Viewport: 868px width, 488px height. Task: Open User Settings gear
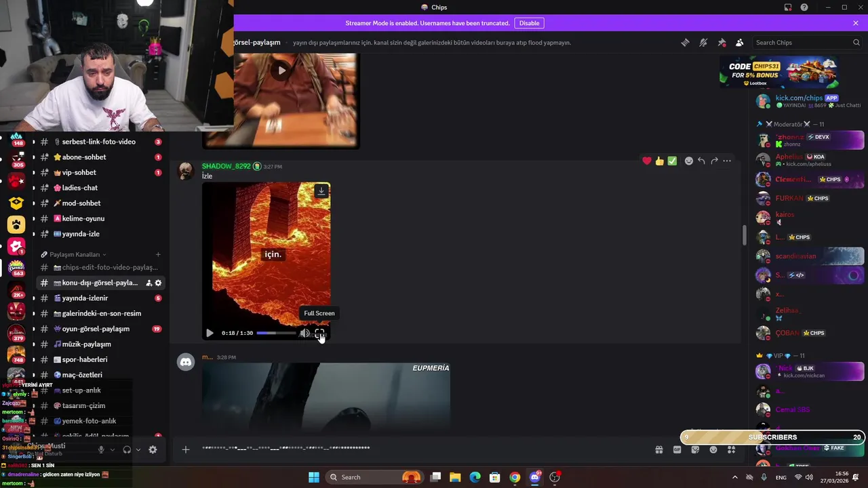click(153, 449)
